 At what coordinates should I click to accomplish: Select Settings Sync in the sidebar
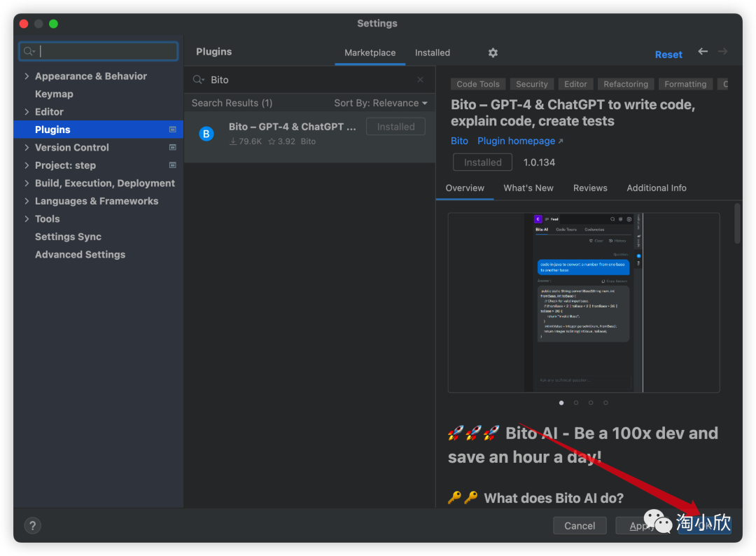pos(68,237)
